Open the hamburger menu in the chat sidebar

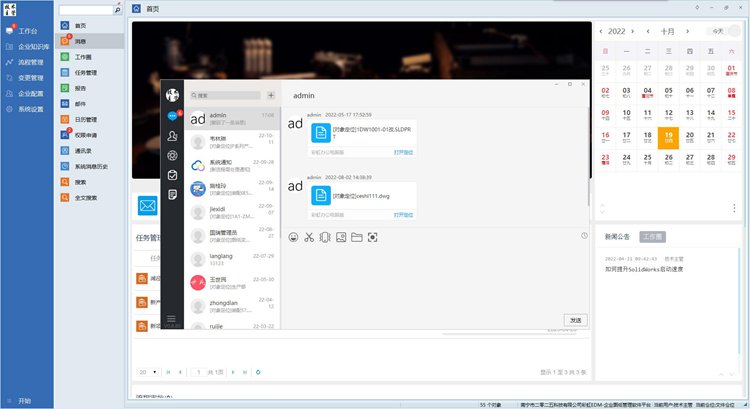(x=172, y=319)
